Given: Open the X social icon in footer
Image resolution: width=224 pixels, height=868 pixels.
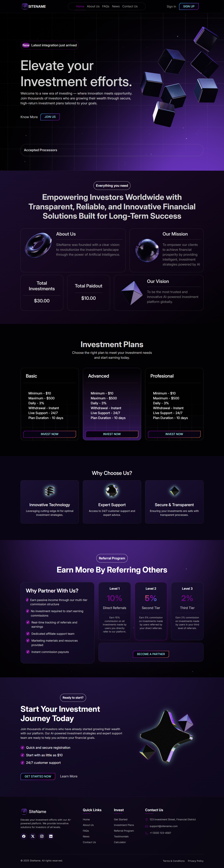Looking at the screenshot, I should tap(33, 836).
